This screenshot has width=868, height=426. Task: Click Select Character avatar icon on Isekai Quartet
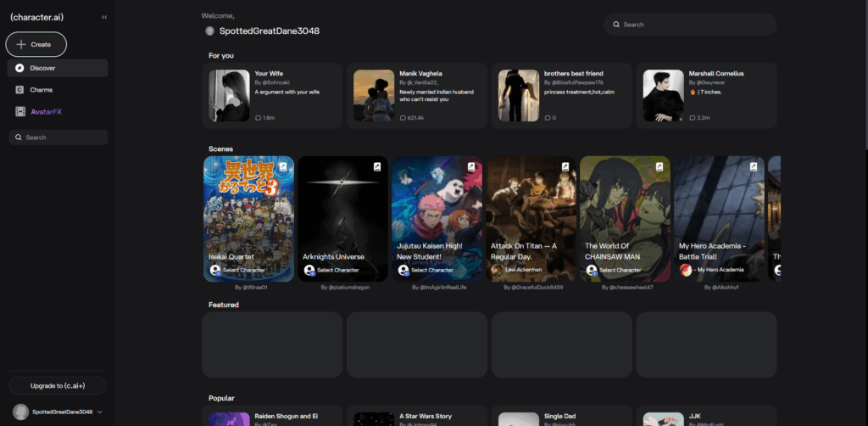click(215, 271)
